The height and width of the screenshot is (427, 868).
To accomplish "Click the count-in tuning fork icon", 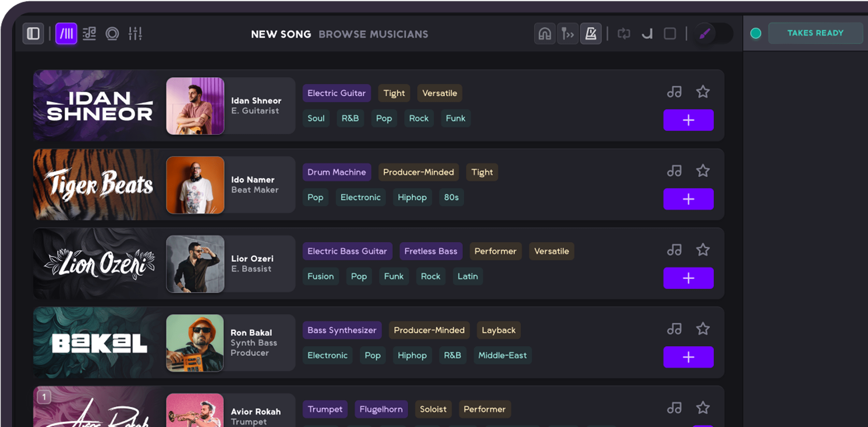I will click(x=567, y=33).
